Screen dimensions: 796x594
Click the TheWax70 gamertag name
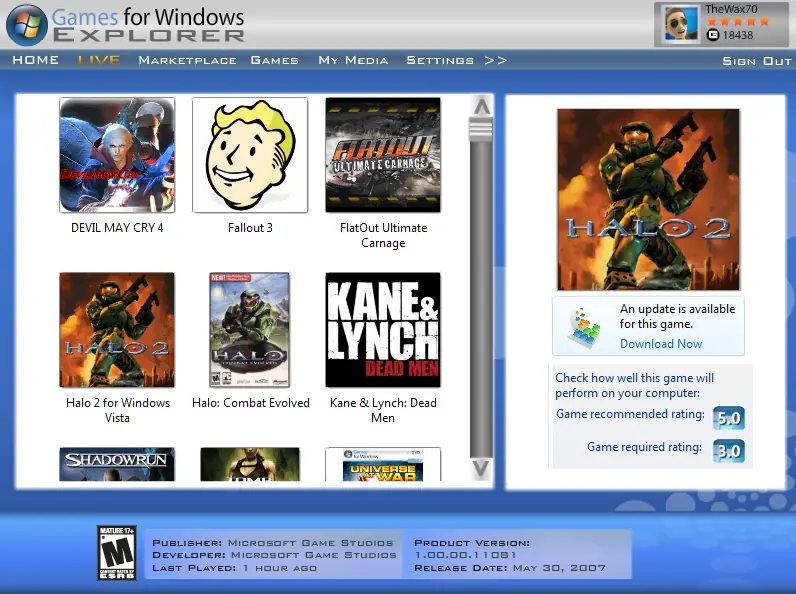(x=731, y=9)
